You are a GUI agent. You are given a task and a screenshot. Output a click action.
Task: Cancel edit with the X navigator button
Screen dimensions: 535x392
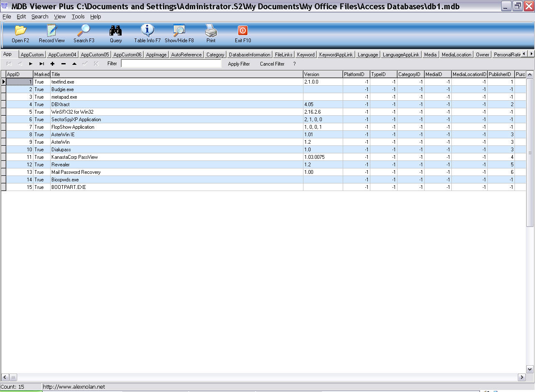(96, 64)
